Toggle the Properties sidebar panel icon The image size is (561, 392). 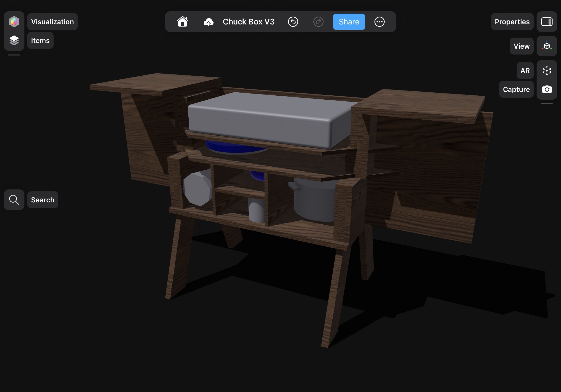point(547,22)
